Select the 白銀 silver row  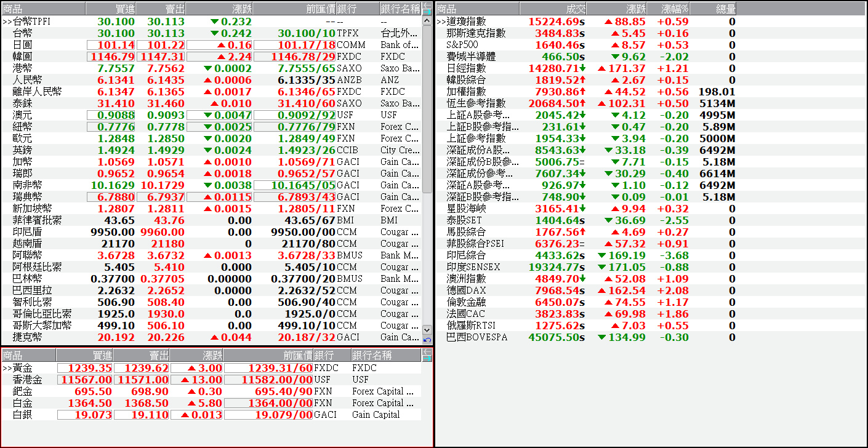[x=211, y=415]
